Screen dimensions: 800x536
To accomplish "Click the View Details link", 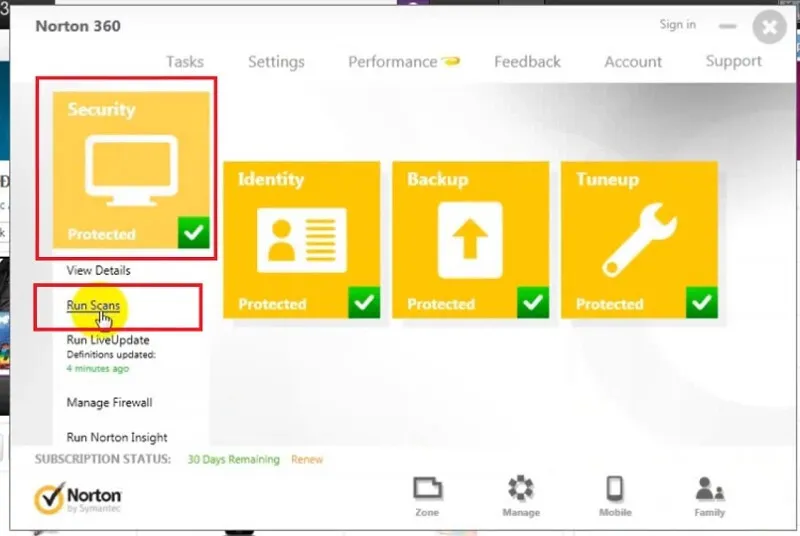I will (98, 270).
